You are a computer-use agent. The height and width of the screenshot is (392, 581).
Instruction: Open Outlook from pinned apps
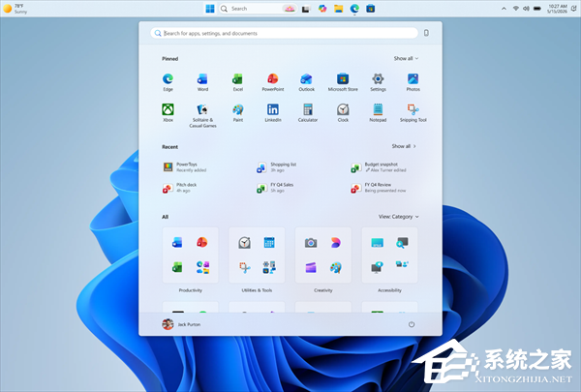point(306,82)
